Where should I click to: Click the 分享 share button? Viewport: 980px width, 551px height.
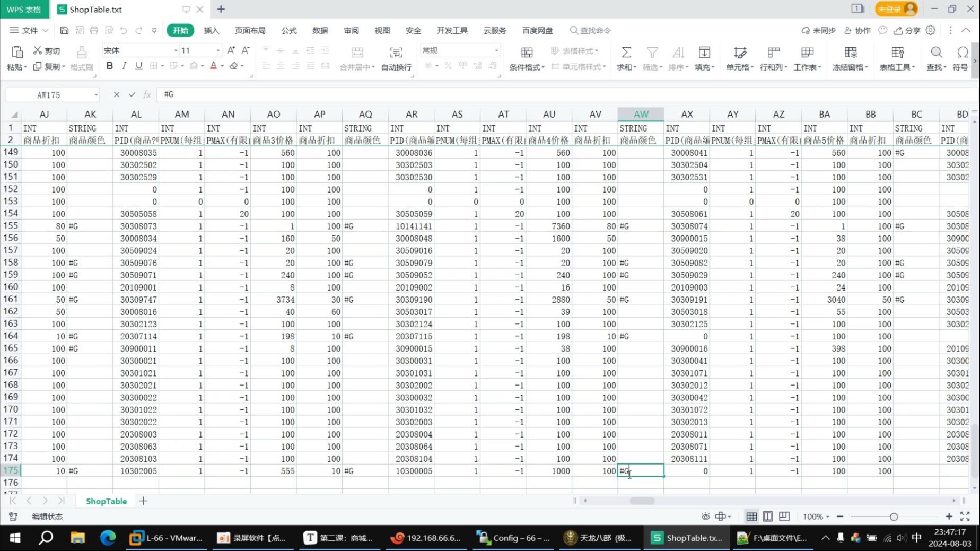click(907, 30)
